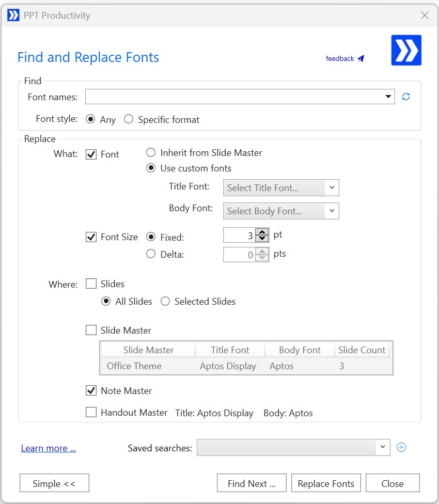Click Delta points up arrow
The image size is (439, 504).
262,251
